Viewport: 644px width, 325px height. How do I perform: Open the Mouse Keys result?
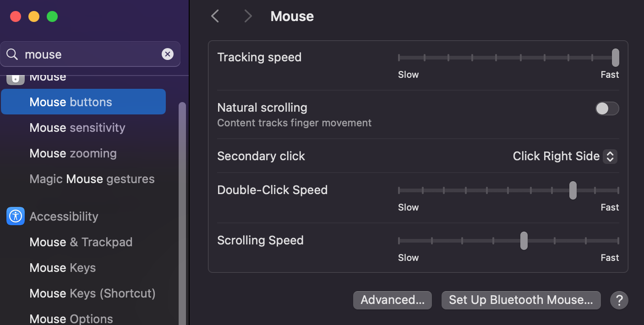63,268
